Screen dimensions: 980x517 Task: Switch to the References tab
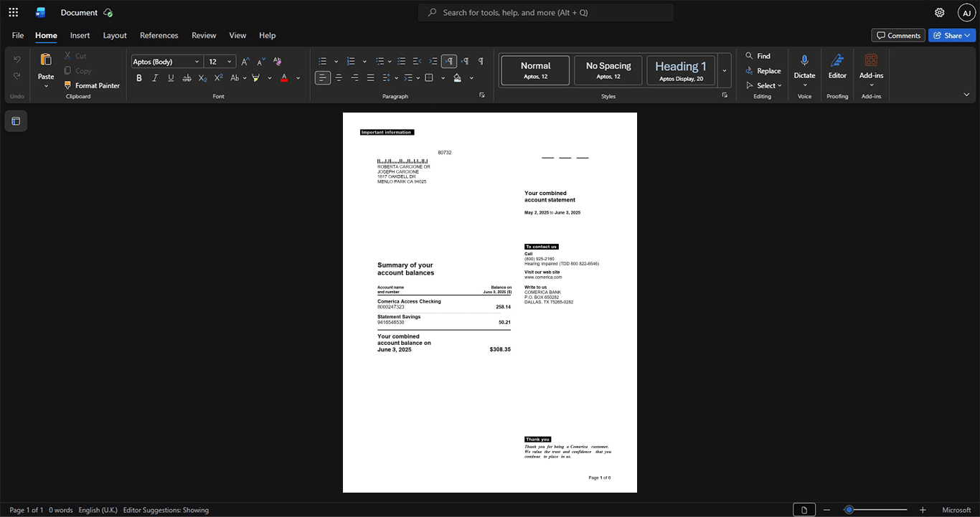tap(159, 35)
